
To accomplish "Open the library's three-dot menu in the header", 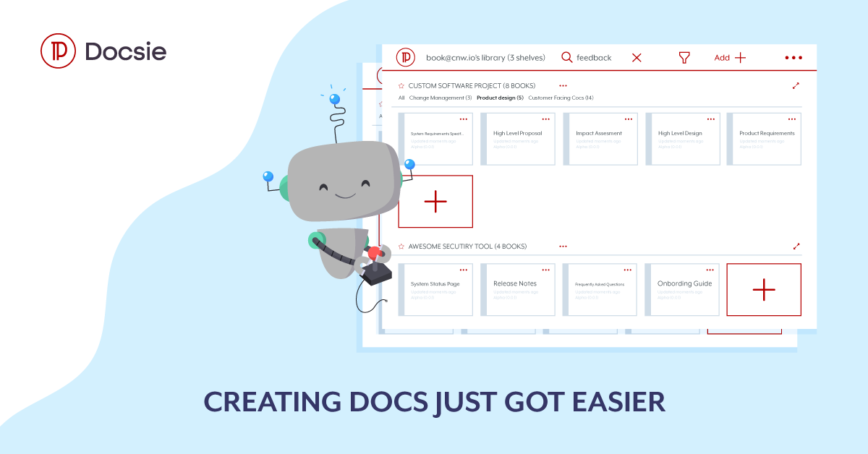I will point(793,58).
